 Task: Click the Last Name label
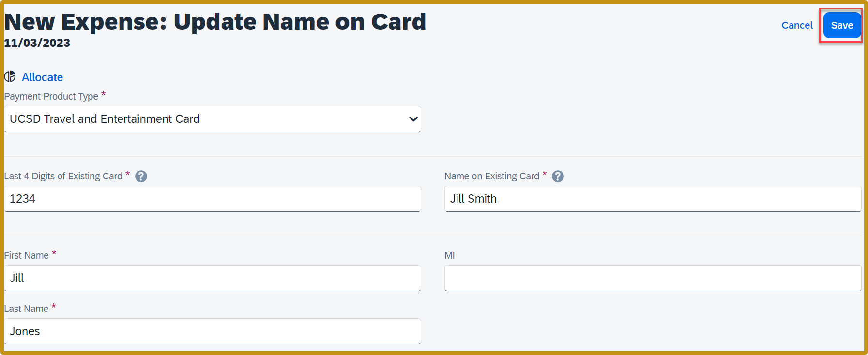[26, 308]
